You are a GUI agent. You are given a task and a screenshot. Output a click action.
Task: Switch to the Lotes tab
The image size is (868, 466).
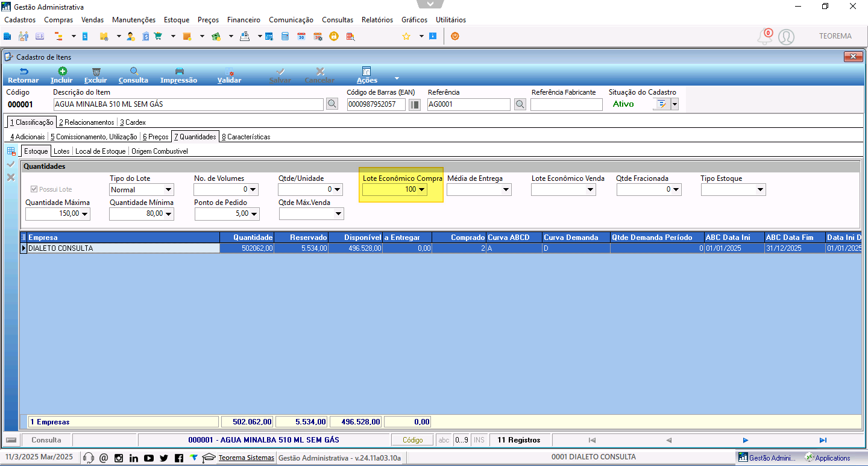61,151
